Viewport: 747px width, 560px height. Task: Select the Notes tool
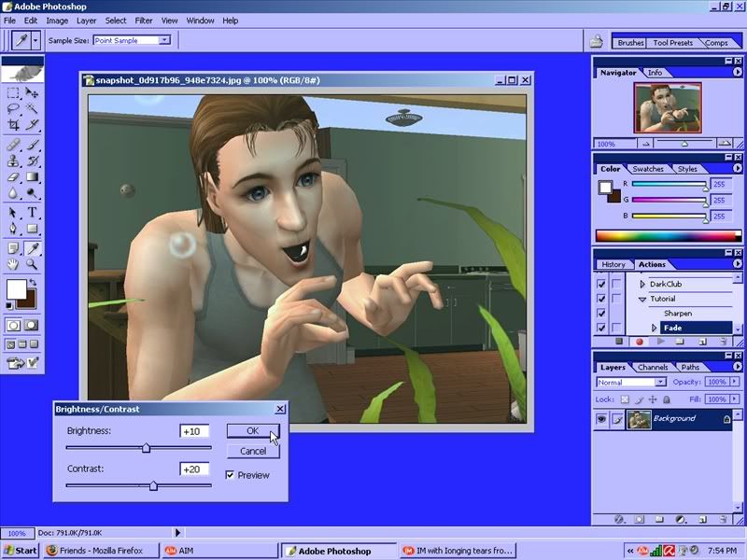13,248
